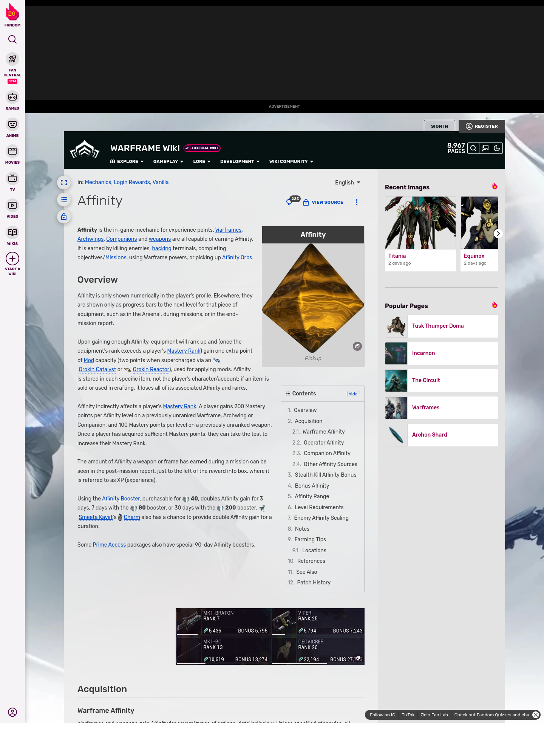Expand the Explore menu

127,161
